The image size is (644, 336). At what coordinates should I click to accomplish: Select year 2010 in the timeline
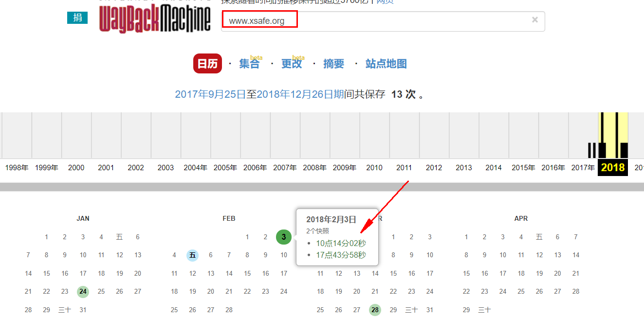click(x=374, y=168)
